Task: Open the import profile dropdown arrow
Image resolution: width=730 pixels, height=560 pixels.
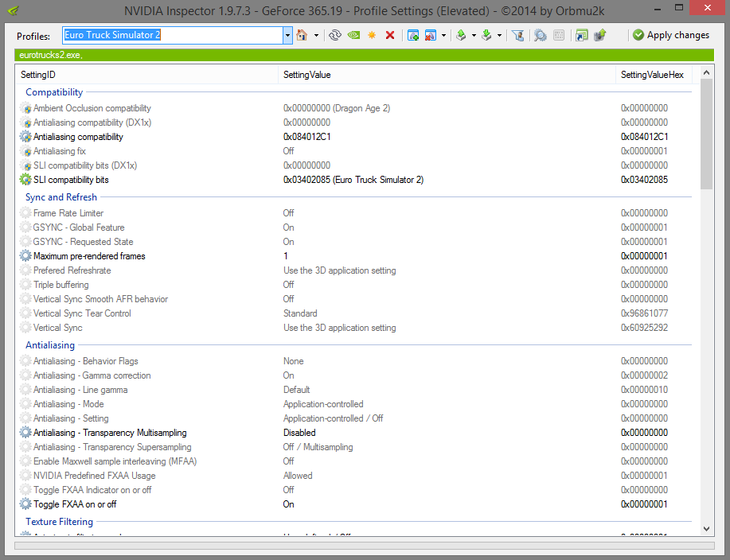Action: click(500, 35)
